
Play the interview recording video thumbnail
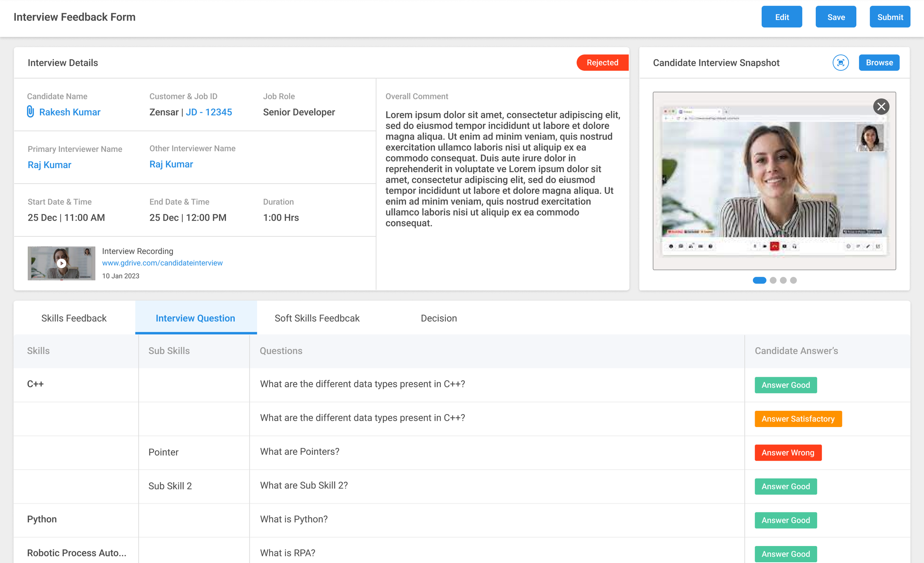(61, 263)
